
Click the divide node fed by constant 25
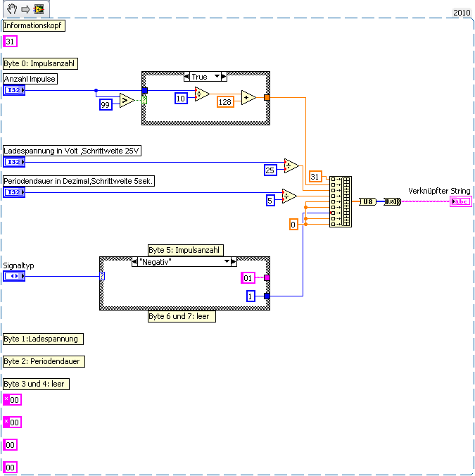[291, 165]
